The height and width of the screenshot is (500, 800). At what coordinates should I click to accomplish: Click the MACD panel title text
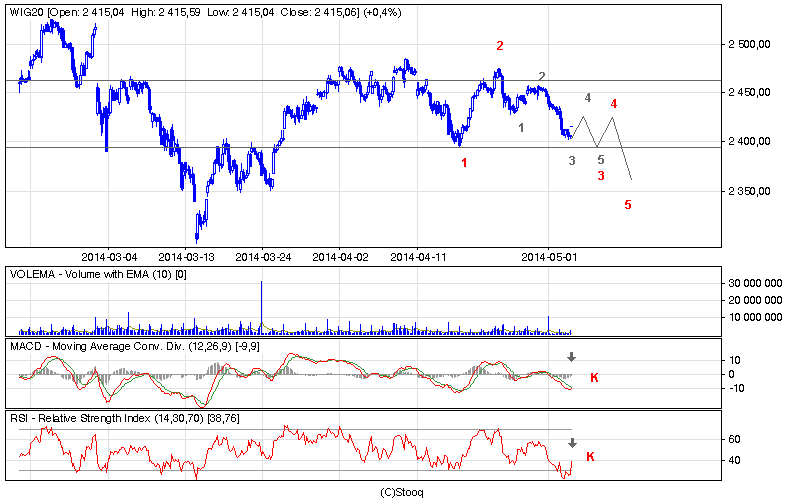pyautogui.click(x=135, y=346)
